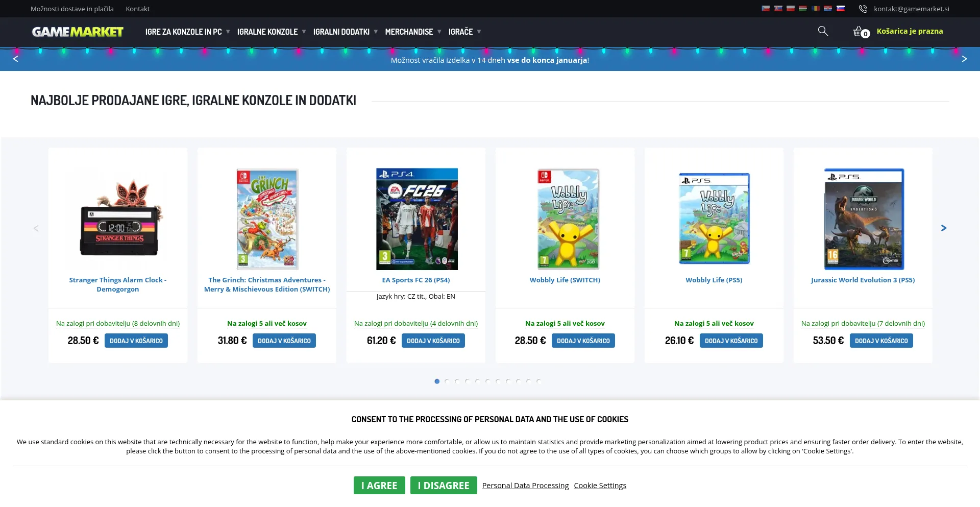Expand IGRALNI DODATKI dropdown arrow
The image size is (980, 507).
[x=376, y=32]
